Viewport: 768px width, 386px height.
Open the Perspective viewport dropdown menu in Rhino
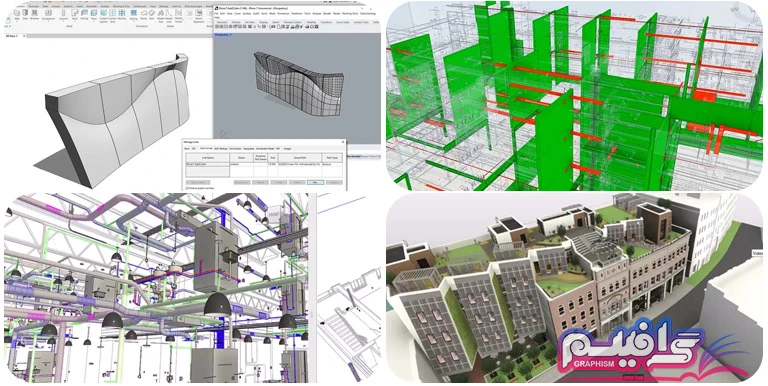coord(231,35)
